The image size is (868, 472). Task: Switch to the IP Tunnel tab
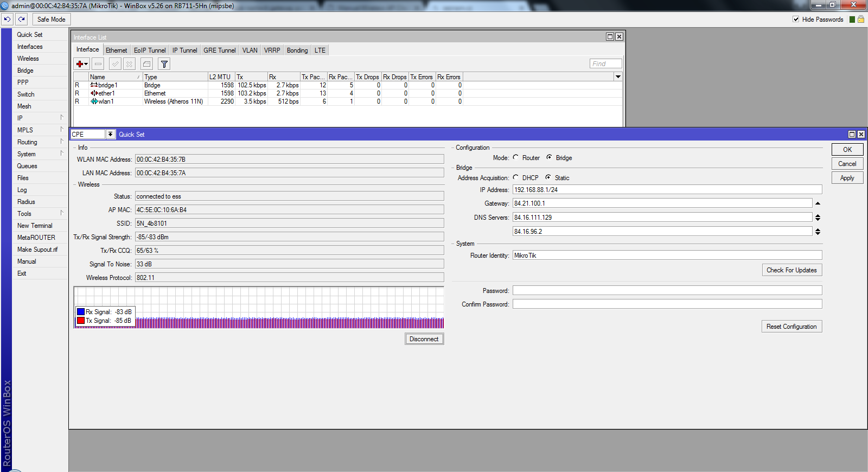(184, 50)
